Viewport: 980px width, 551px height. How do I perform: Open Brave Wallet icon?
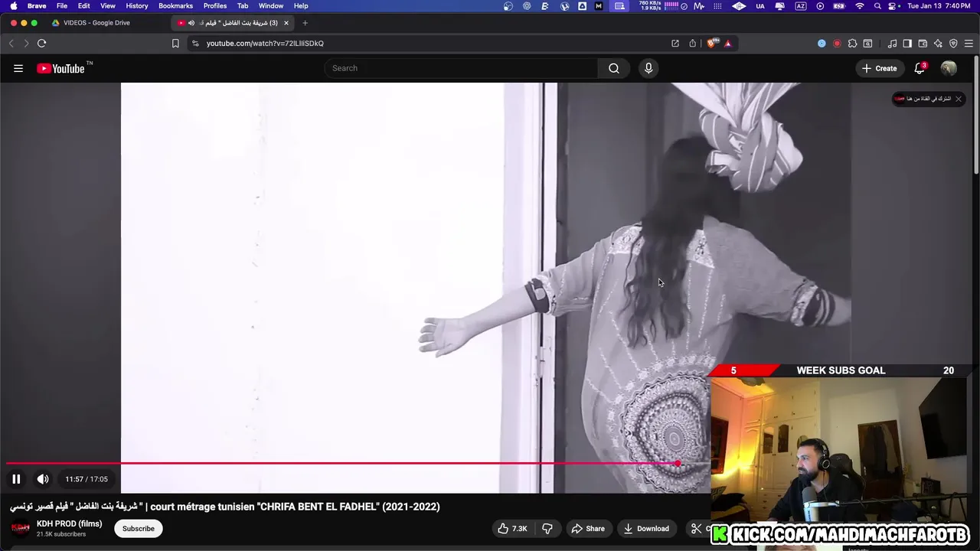point(923,44)
